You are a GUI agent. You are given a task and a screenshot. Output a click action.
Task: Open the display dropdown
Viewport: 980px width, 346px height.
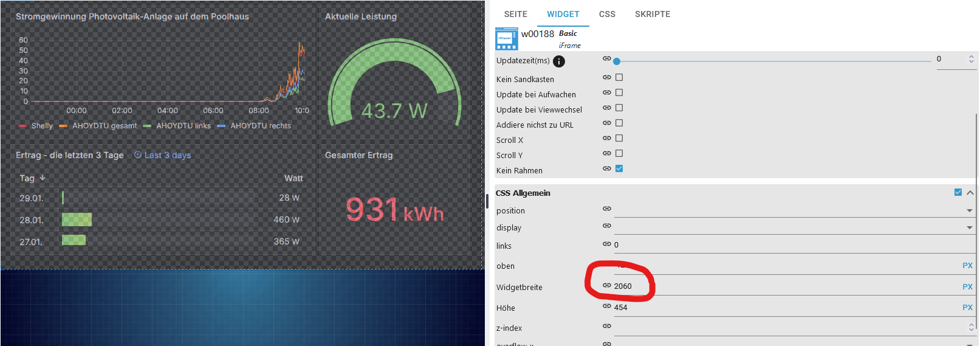970,227
